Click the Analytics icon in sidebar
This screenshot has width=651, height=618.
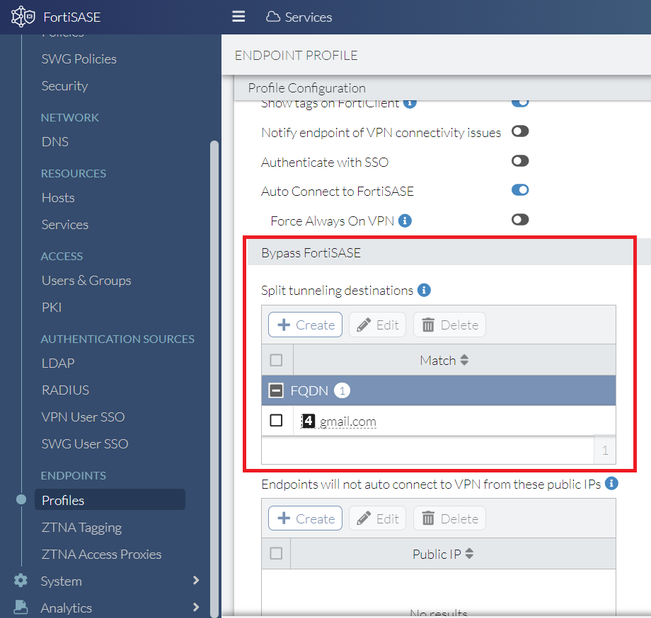20,607
